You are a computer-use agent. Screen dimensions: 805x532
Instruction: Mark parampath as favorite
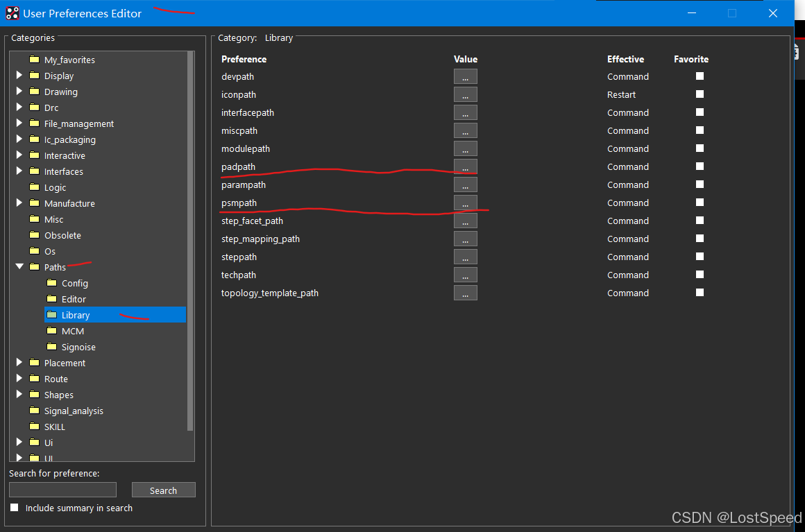[700, 185]
